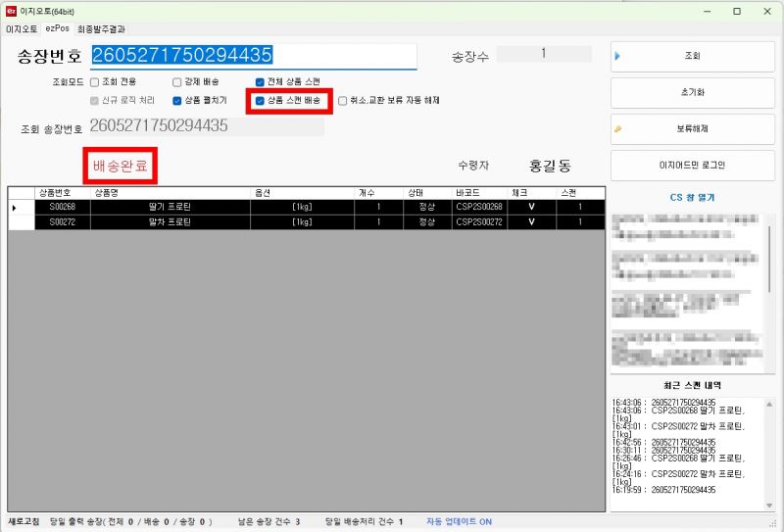Click the CS memo panel scrollbar
This screenshot has height=532, width=784.
[x=770, y=258]
